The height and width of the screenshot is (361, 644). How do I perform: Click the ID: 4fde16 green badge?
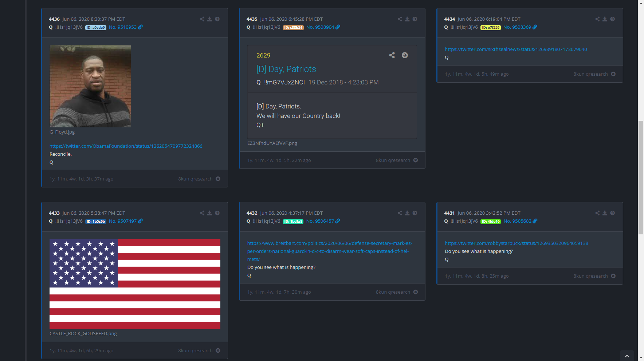[x=490, y=222]
